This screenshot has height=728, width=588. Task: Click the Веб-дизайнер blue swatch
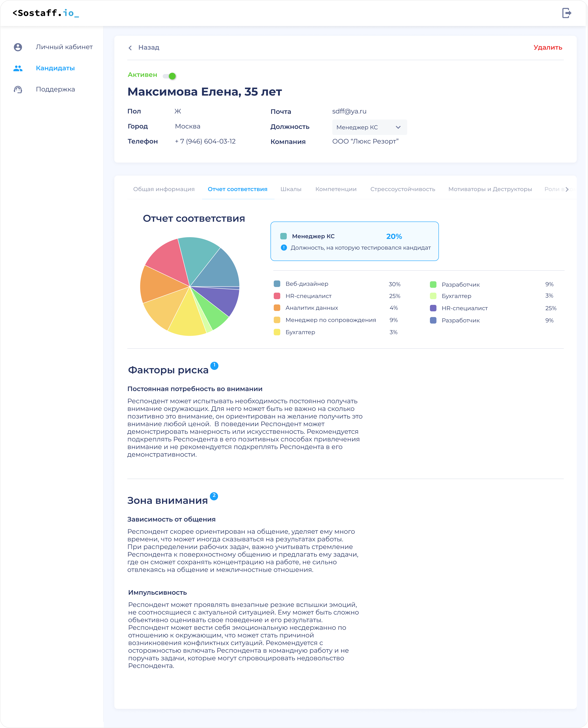point(277,284)
